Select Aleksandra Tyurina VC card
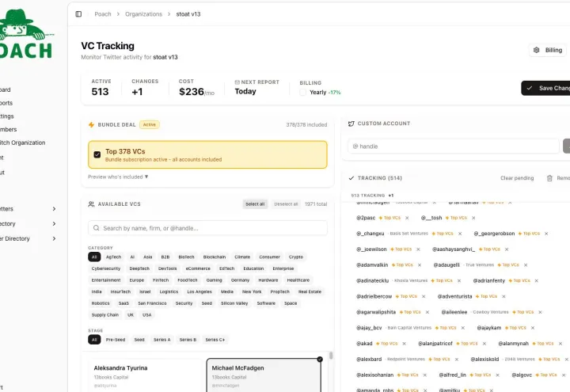570x392 pixels. coord(144,375)
